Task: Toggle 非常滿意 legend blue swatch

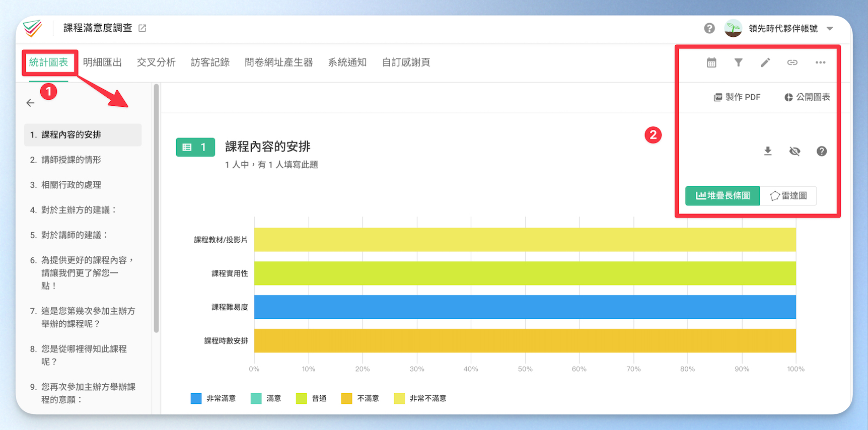Action: 196,398
